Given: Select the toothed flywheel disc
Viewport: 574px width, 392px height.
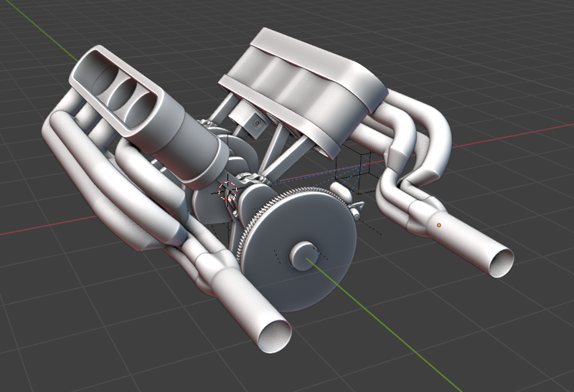Looking at the screenshot, I should pos(297,249).
